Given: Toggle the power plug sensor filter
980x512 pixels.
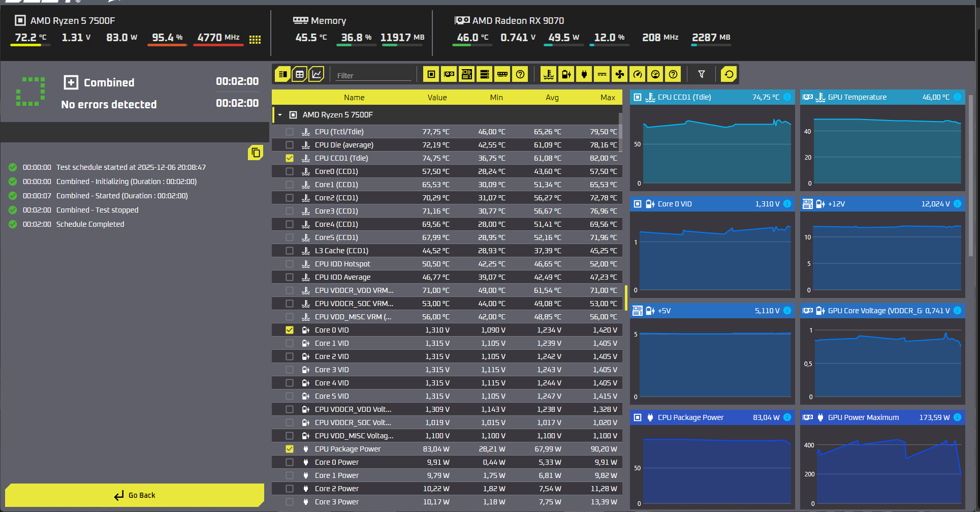Looking at the screenshot, I should coord(584,74).
